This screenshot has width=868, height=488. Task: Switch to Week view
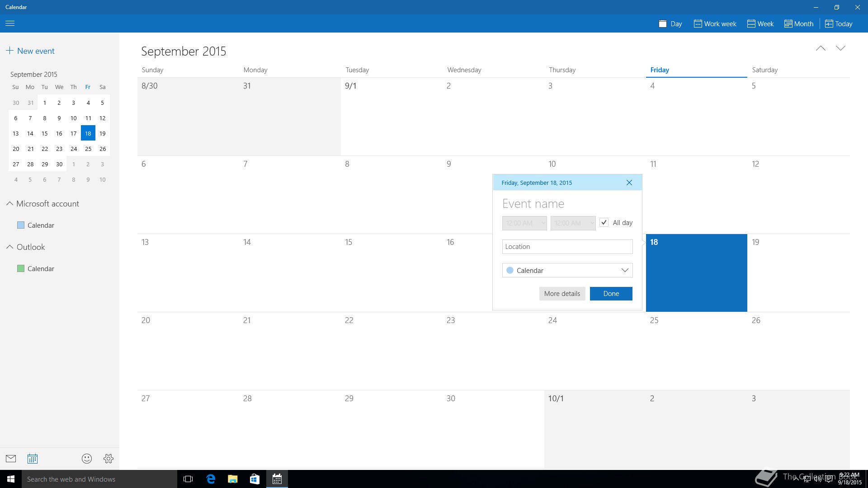point(760,24)
